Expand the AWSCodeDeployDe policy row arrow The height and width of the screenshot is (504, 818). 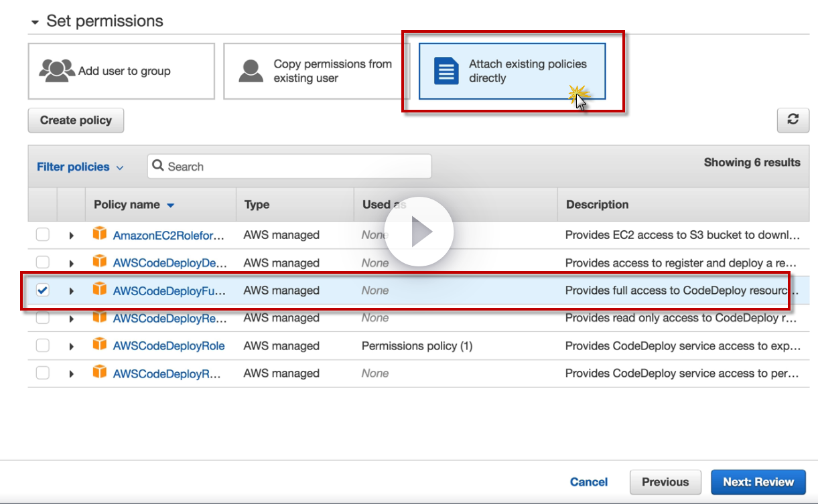click(72, 263)
